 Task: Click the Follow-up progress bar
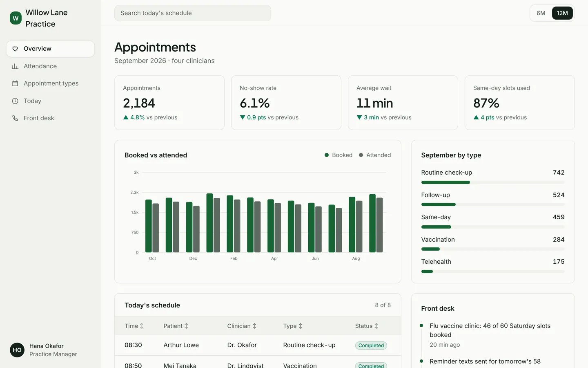coord(493,204)
